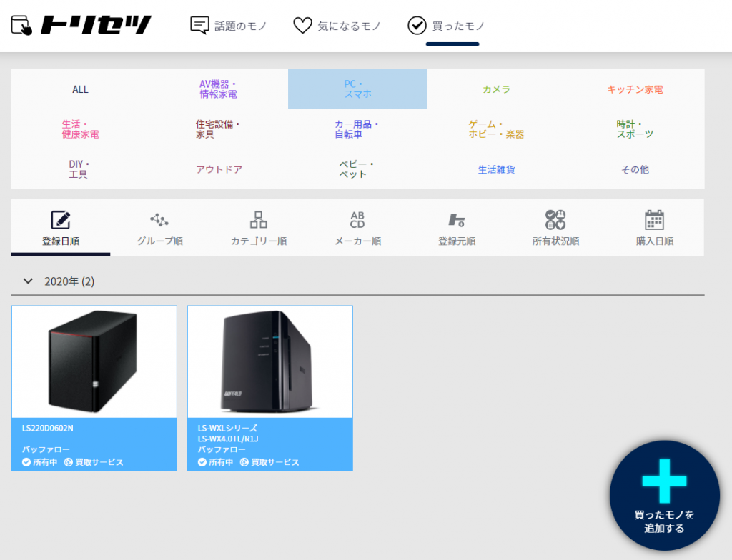Click the 購入日順 calendar icon
This screenshot has width=732, height=560.
(655, 220)
